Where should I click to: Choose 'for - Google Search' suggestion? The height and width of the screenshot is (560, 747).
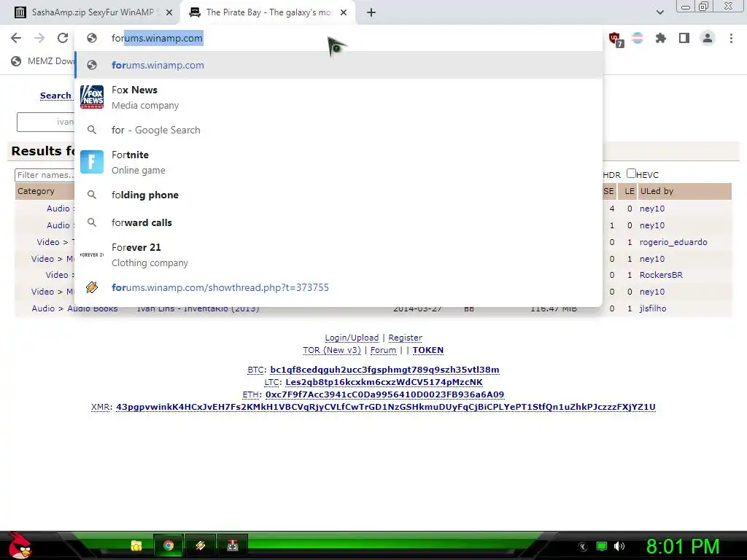(x=338, y=130)
